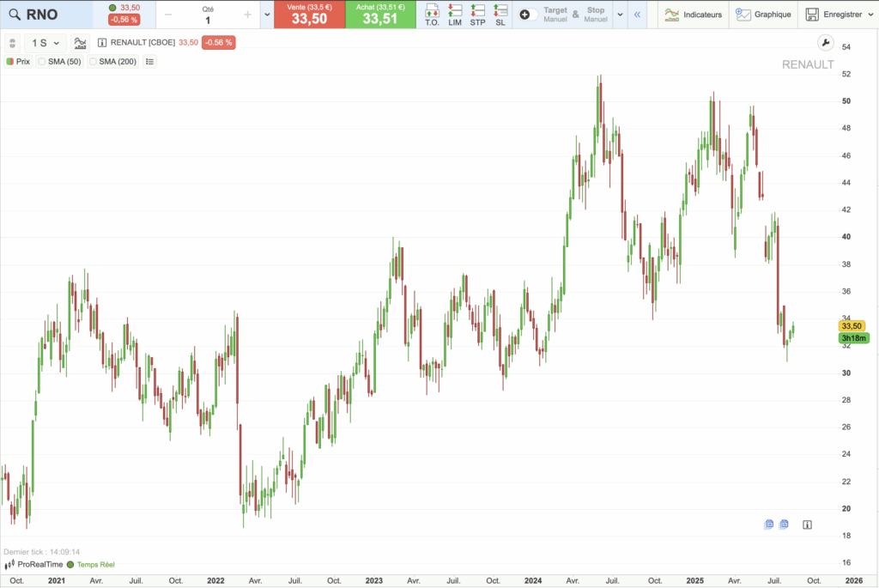Click the search magnifier next to RNO
The width and height of the screenshot is (879, 588).
pyautogui.click(x=14, y=15)
